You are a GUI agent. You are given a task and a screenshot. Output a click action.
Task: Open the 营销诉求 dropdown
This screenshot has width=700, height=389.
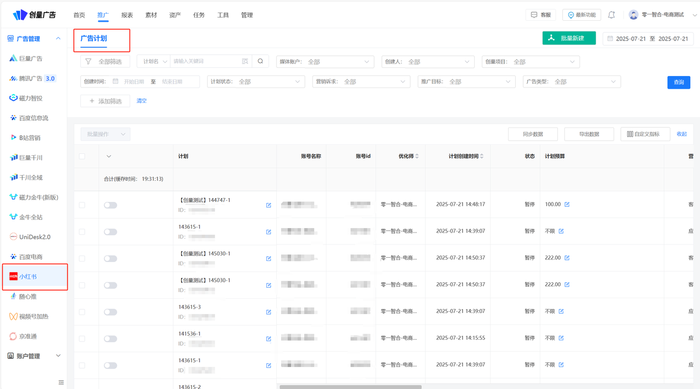(x=361, y=82)
